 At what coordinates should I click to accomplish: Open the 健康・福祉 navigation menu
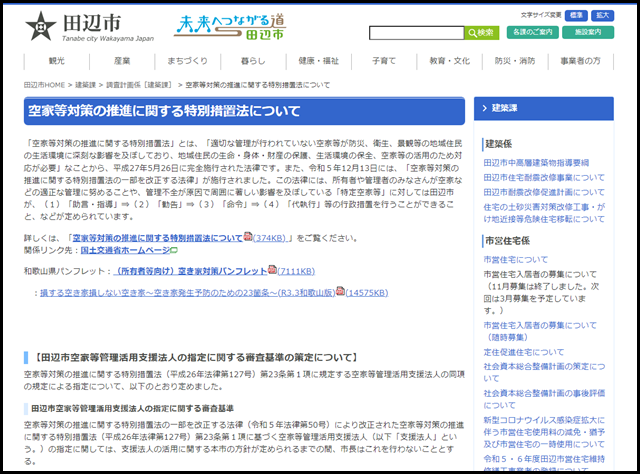[x=319, y=61]
